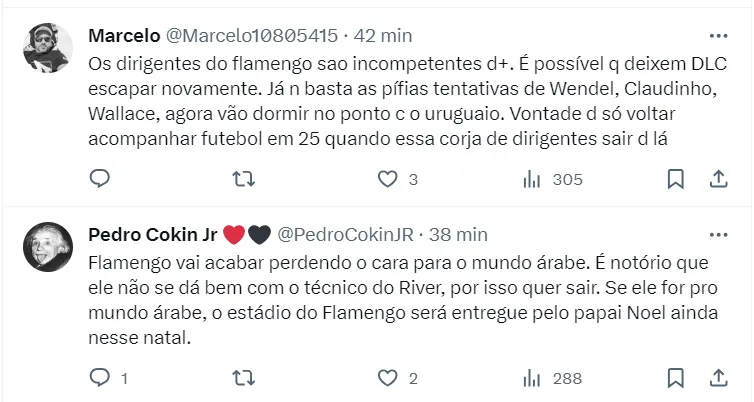Retweet Pedro Cokin Jr's post
This screenshot has height=402, width=754.
(x=243, y=378)
